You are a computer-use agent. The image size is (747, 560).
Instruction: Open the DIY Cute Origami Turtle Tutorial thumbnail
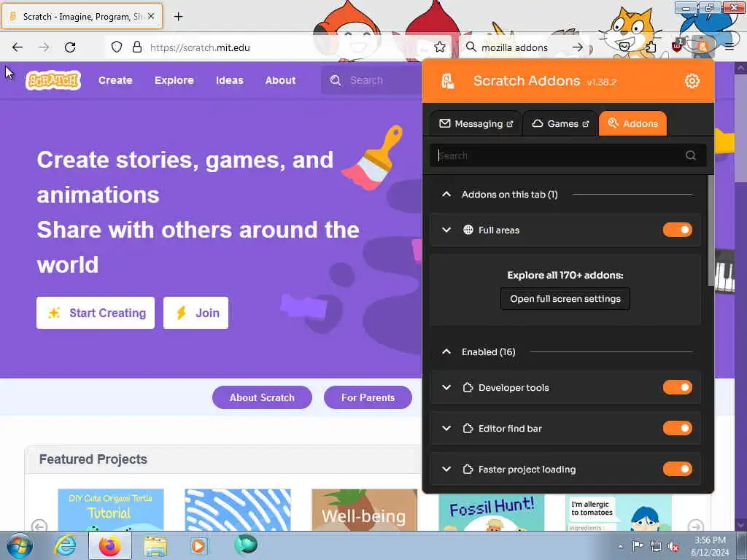pyautogui.click(x=111, y=510)
